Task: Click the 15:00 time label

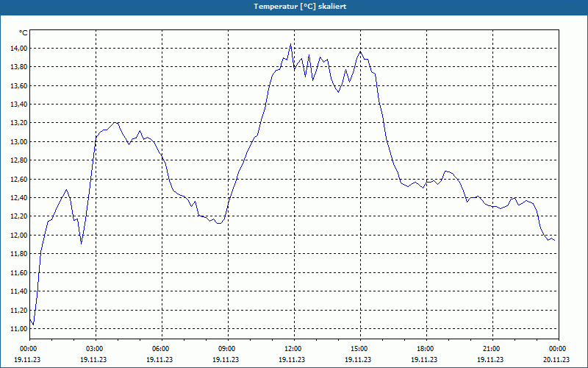Action: coord(360,349)
